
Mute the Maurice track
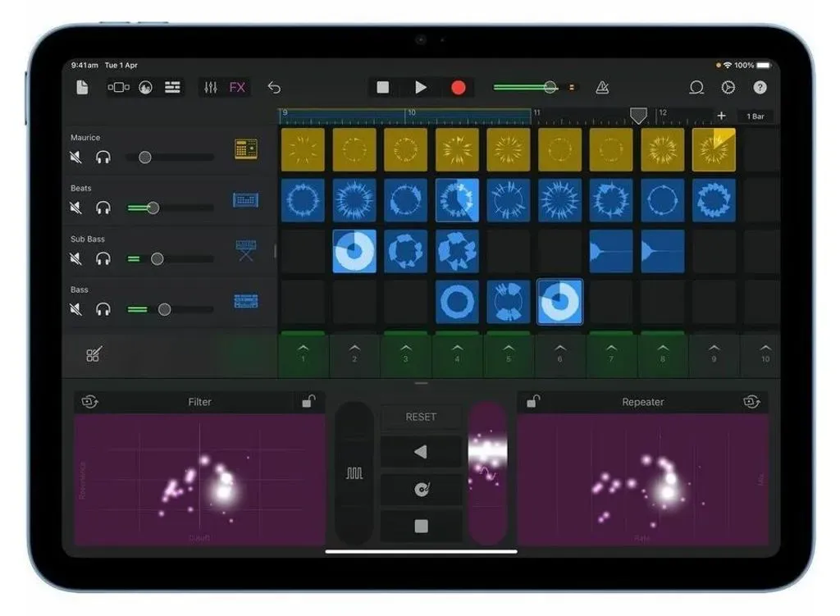75,157
